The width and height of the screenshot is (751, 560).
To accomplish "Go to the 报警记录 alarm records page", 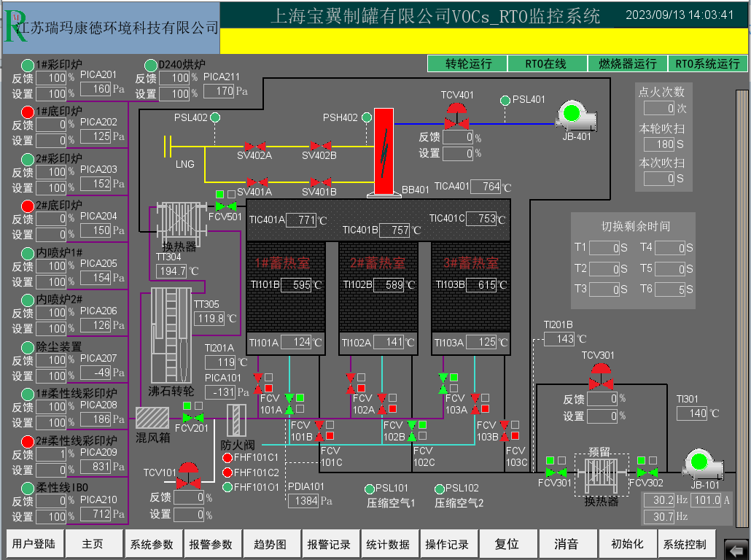I will coord(329,545).
